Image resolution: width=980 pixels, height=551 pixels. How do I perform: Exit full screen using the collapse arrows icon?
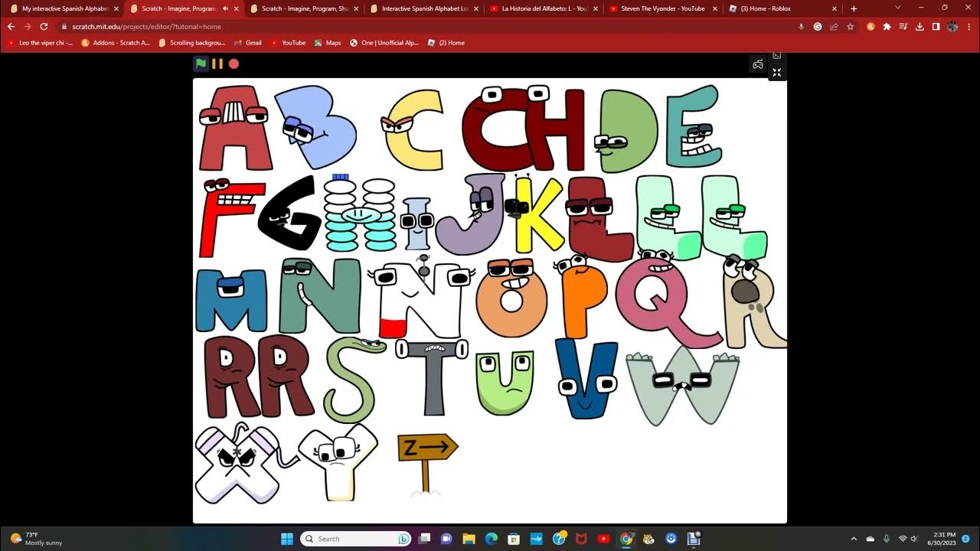point(776,73)
